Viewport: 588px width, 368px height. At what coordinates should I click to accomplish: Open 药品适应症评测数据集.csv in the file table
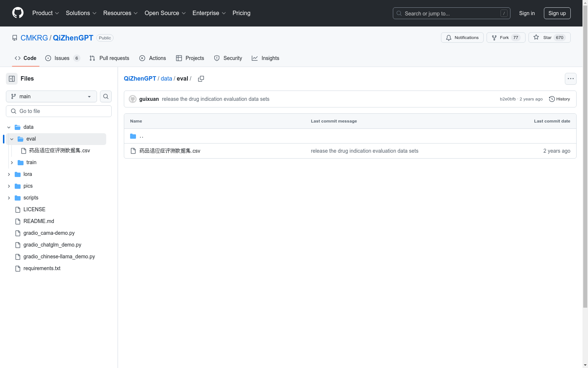click(170, 151)
